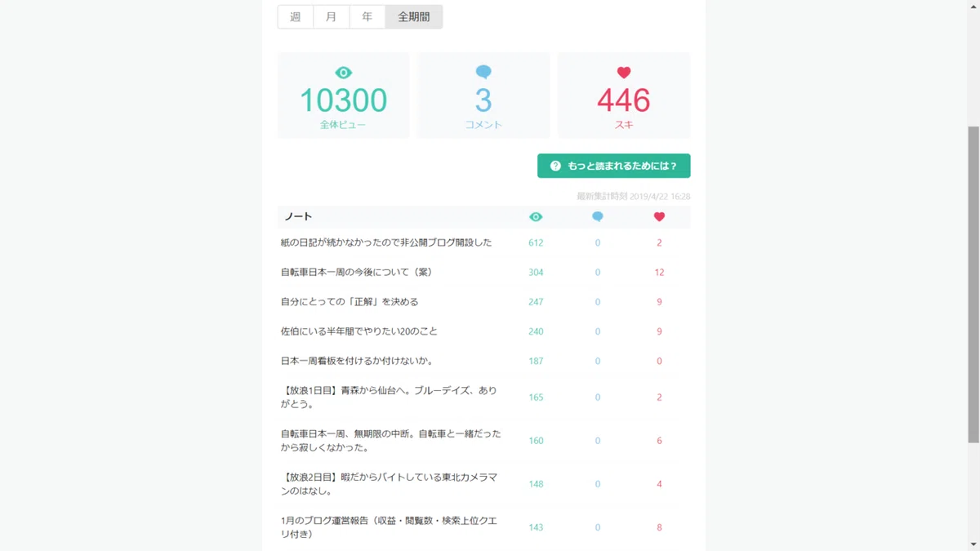Click the scrollbar down arrow

coord(973,544)
